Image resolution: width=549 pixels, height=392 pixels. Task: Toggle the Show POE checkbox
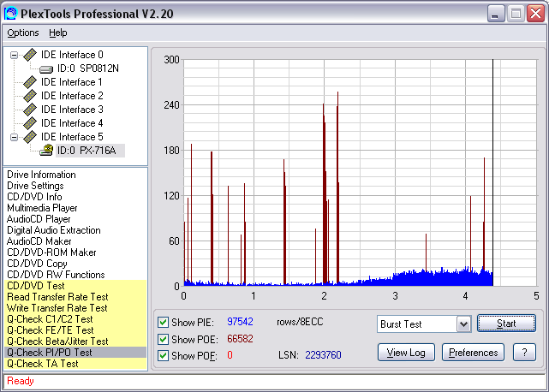pyautogui.click(x=163, y=339)
